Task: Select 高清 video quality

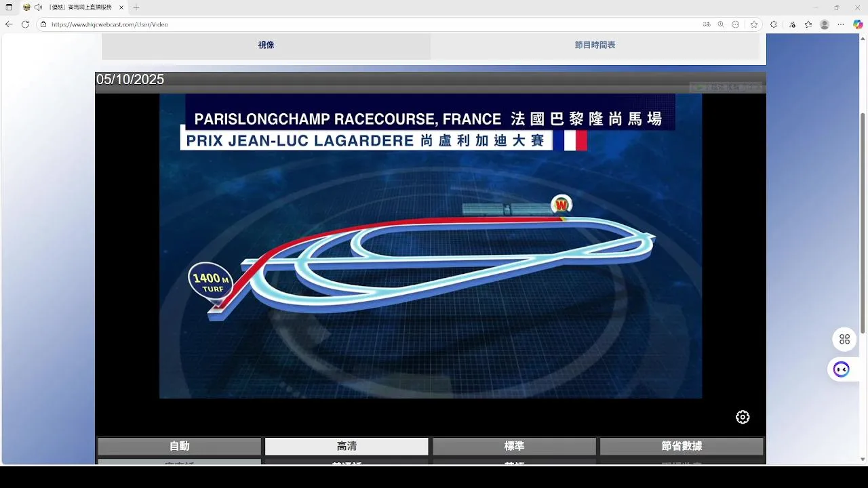Action: tap(347, 446)
